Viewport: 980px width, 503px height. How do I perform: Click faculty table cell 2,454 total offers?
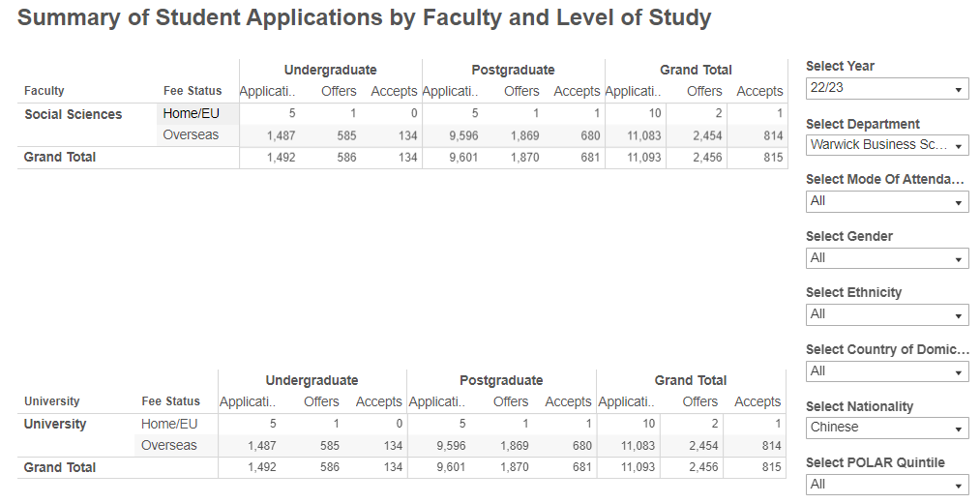tap(707, 135)
